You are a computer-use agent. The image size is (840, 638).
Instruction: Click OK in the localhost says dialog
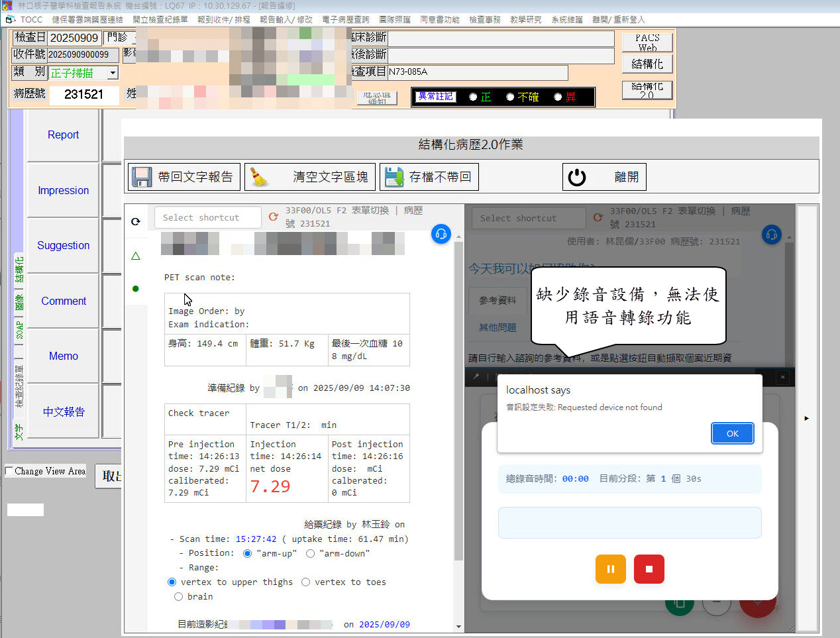point(732,433)
